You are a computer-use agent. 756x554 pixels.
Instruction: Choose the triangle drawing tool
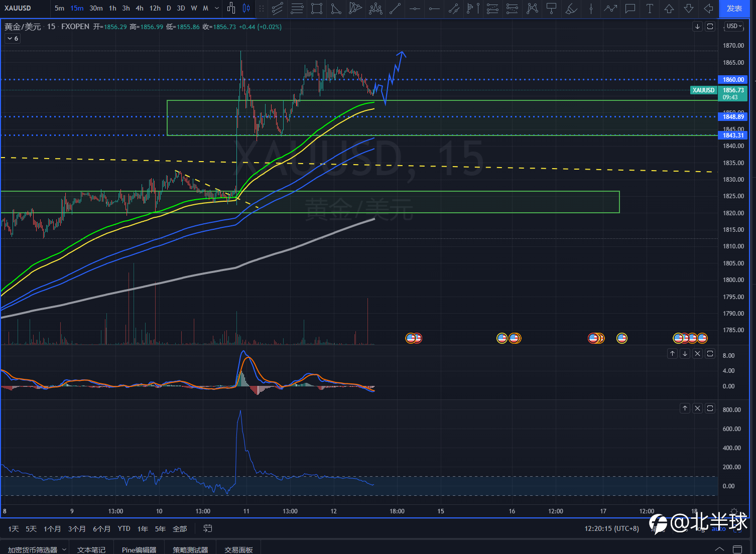click(x=336, y=8)
